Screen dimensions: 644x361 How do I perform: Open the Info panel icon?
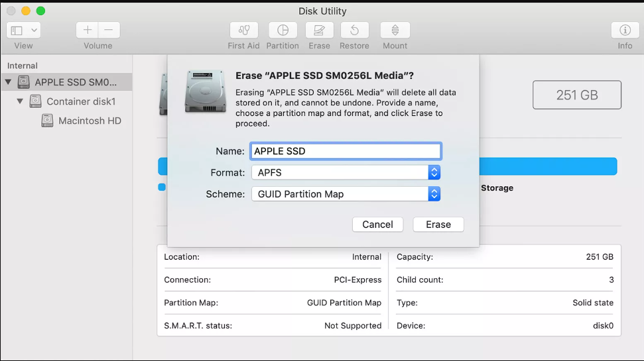pos(625,30)
